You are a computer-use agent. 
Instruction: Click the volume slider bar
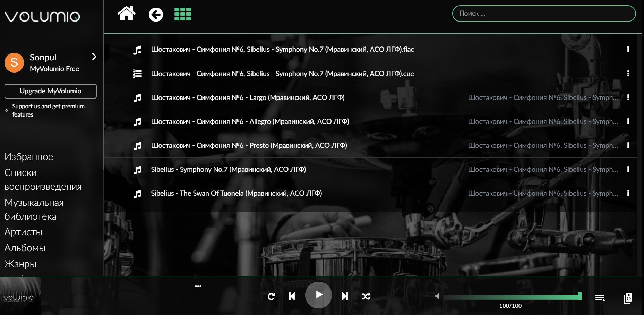click(512, 297)
